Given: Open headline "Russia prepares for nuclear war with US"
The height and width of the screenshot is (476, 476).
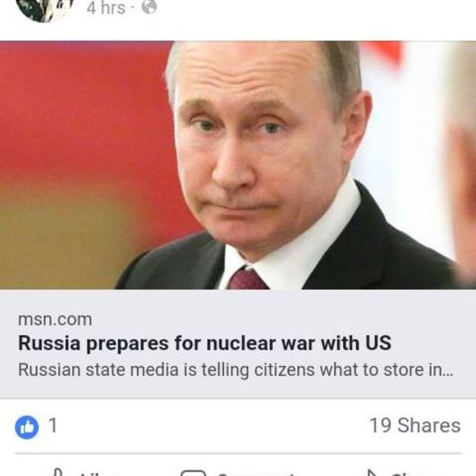Looking at the screenshot, I should (x=204, y=343).
